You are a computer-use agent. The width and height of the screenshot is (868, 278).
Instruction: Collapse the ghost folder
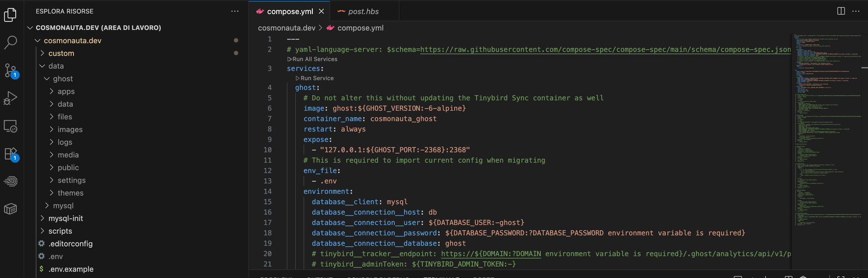tap(47, 78)
